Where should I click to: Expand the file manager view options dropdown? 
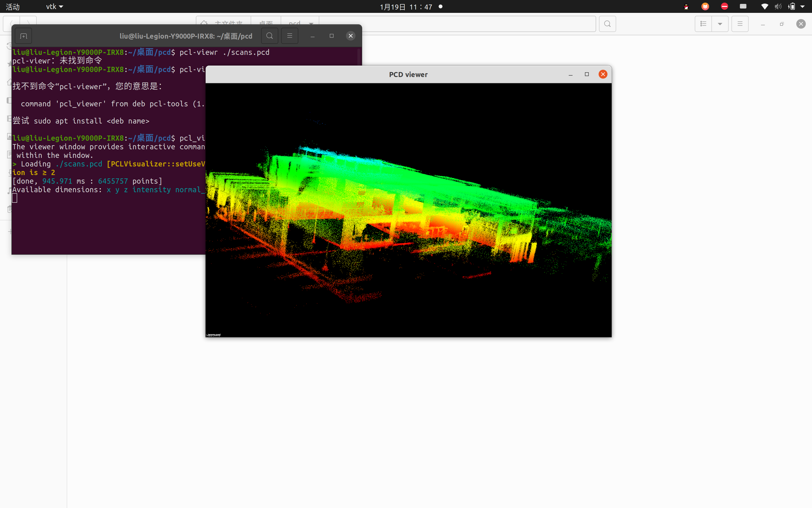[720, 24]
